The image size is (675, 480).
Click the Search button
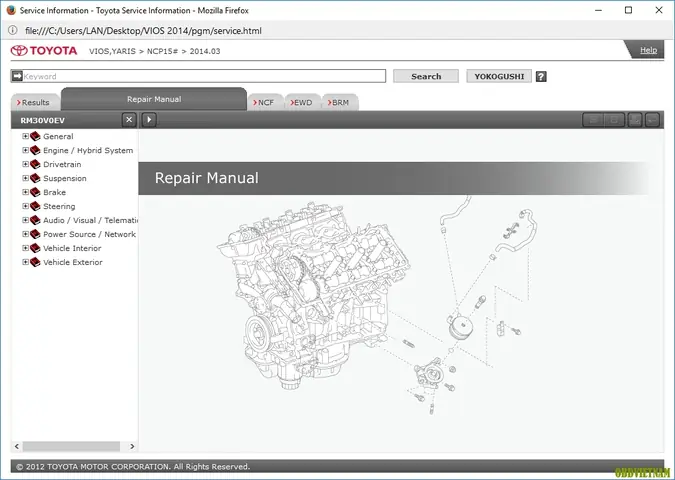tap(426, 76)
